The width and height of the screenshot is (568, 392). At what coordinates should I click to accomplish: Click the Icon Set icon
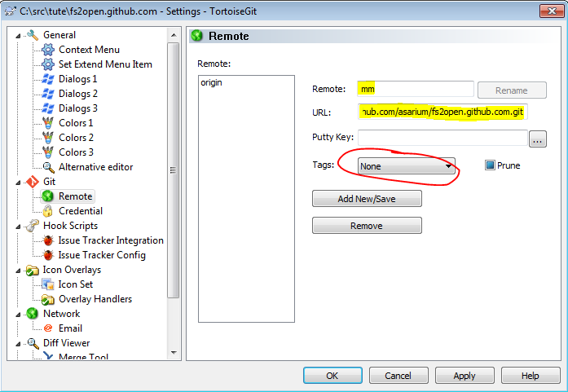[x=47, y=284]
